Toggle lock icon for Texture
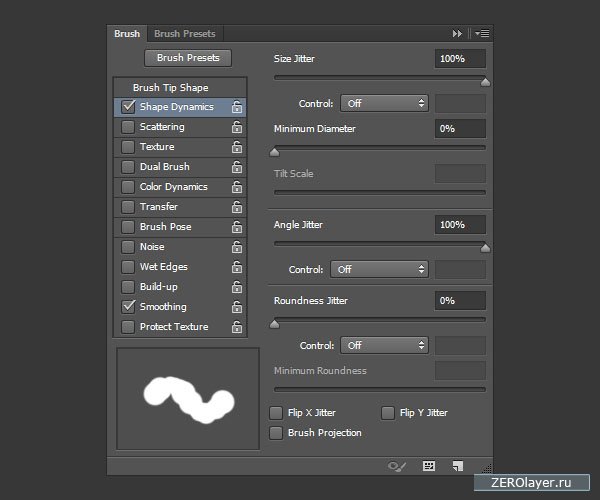This screenshot has height=500, width=600. coord(237,147)
